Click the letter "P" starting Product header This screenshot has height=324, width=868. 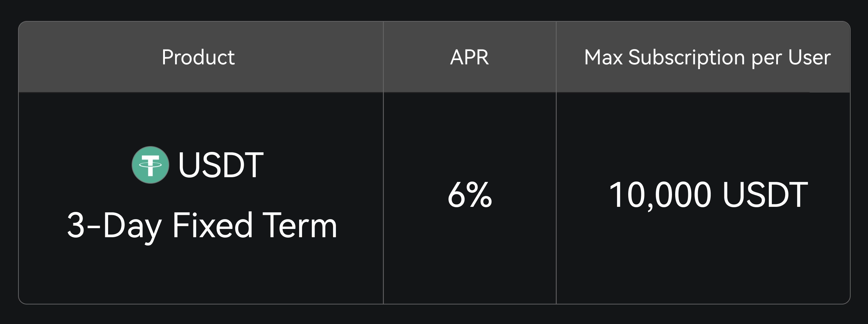point(167,57)
